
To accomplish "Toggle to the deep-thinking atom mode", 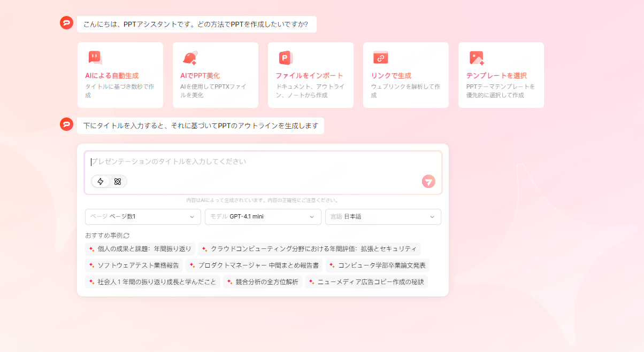I will [117, 182].
